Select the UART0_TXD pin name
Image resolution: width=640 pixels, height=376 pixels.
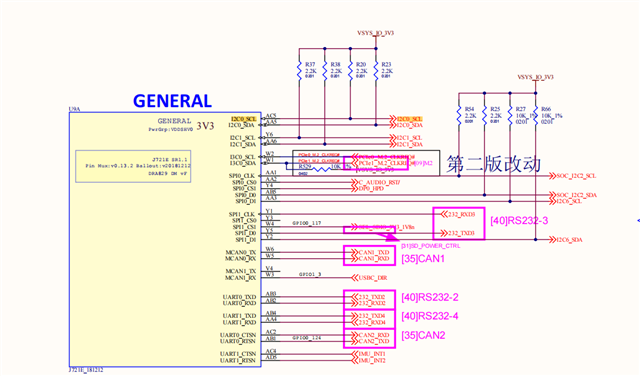[240, 297]
